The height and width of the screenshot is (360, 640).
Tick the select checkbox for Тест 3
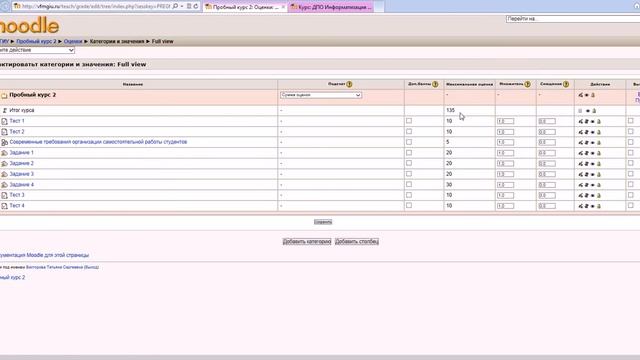631,195
